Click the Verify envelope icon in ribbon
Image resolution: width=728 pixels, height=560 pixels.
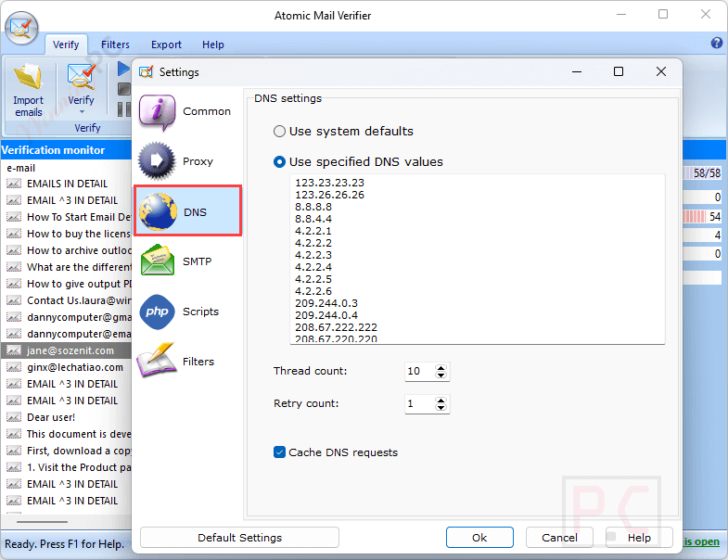tap(82, 77)
